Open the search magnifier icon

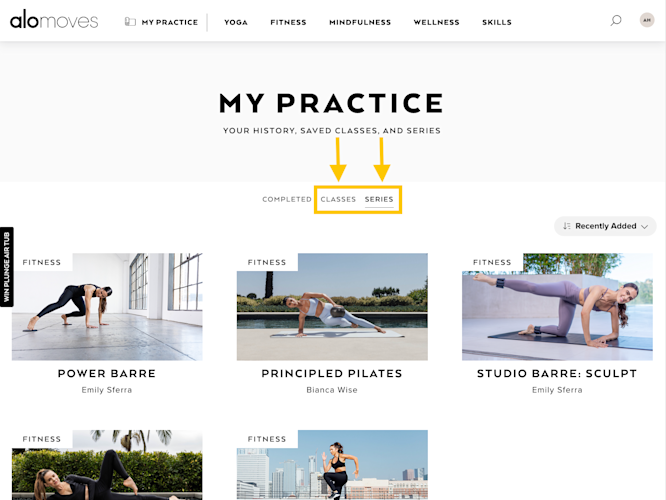pyautogui.click(x=616, y=20)
